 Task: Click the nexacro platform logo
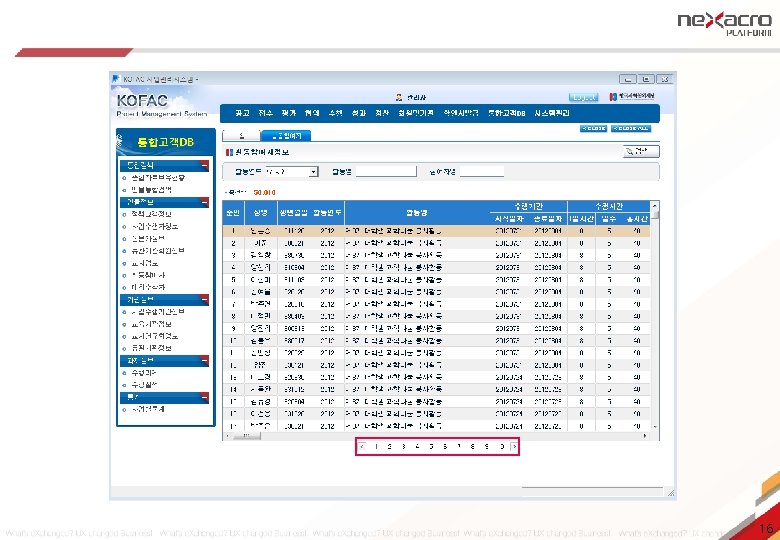click(x=724, y=24)
